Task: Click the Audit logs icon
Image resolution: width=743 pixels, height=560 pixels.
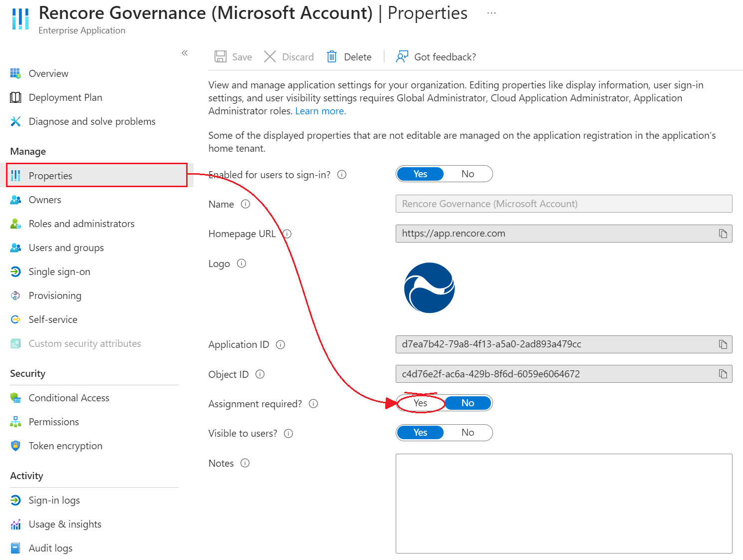Action: tap(15, 548)
